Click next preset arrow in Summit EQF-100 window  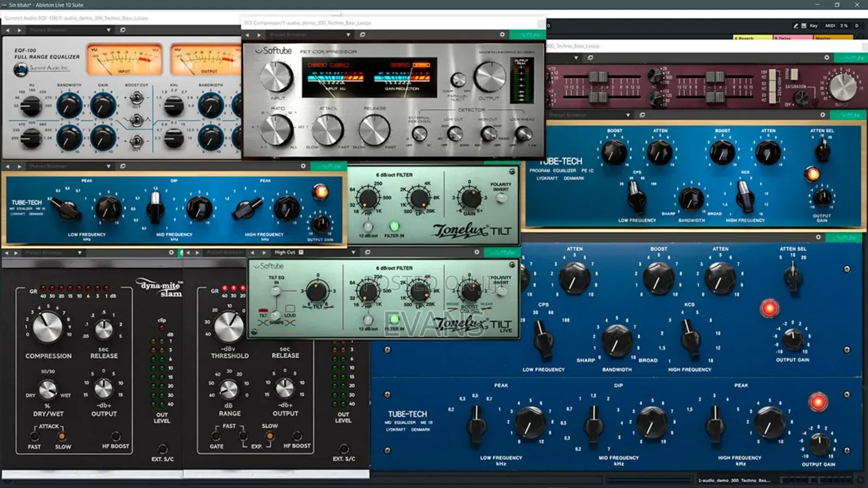[20, 30]
